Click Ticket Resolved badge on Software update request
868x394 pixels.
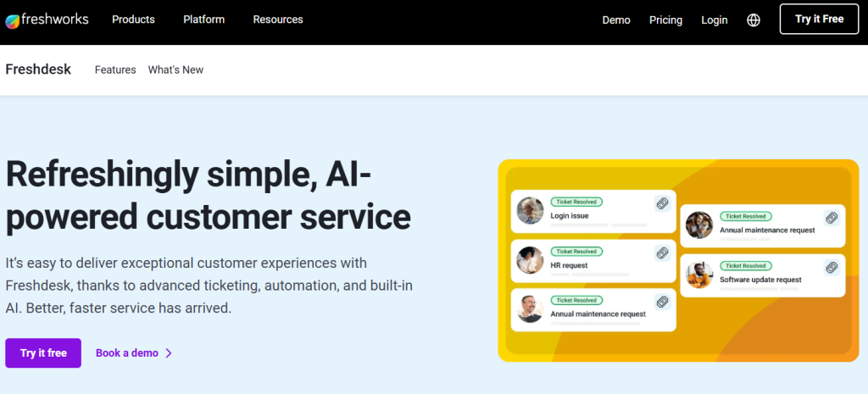click(746, 265)
